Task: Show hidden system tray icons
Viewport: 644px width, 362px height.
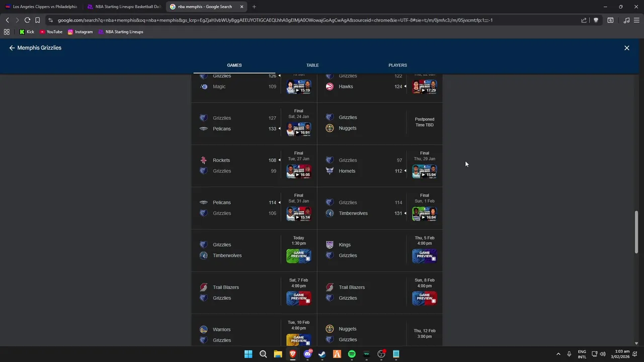Action: (x=558, y=354)
